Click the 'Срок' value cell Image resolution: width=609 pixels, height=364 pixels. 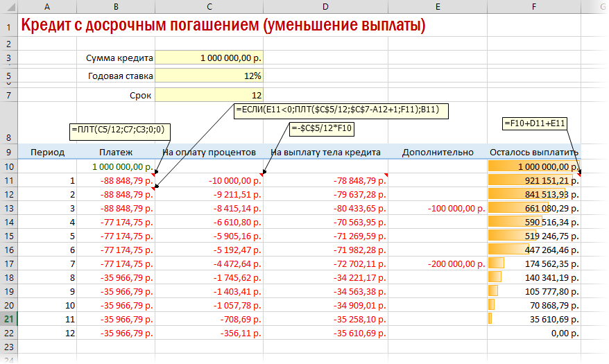pos(209,94)
